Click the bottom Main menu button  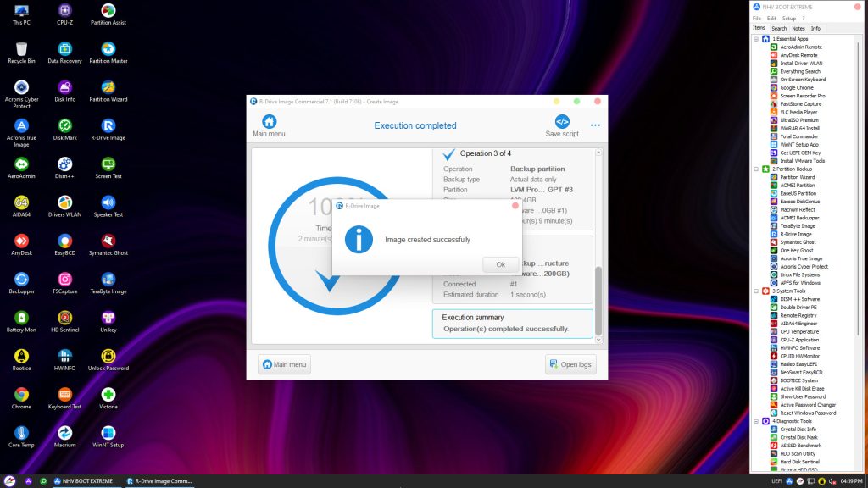(x=285, y=364)
